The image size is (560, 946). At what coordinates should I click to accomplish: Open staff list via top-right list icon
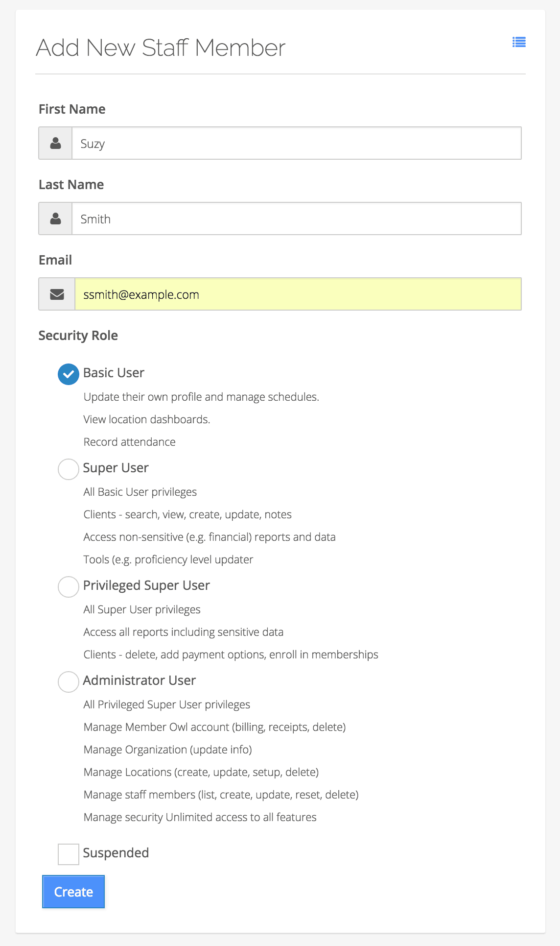click(x=519, y=42)
